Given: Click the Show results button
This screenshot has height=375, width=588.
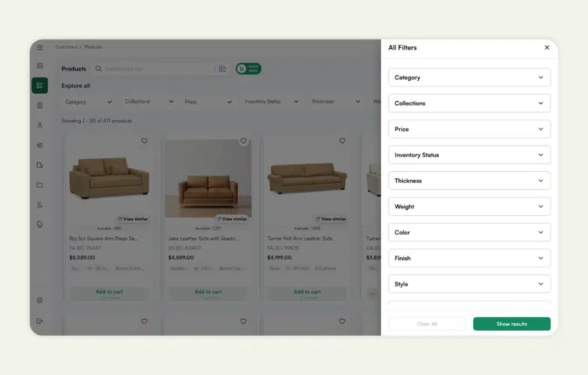Looking at the screenshot, I should pos(511,324).
